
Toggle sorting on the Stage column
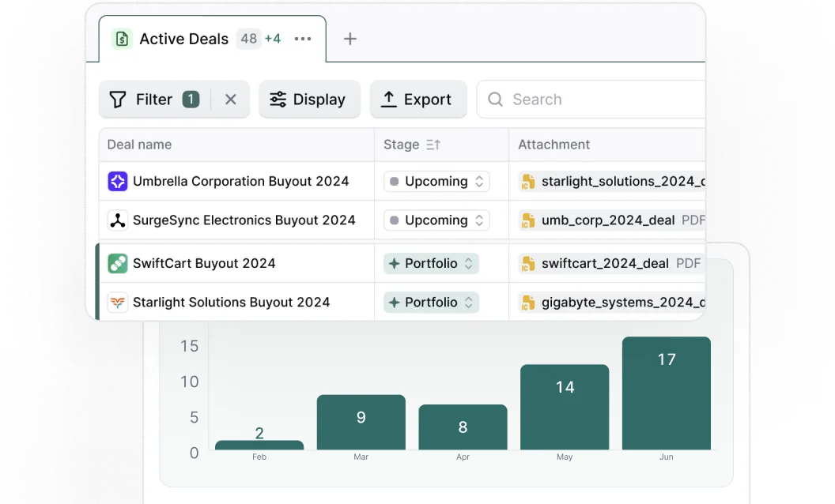pos(432,145)
